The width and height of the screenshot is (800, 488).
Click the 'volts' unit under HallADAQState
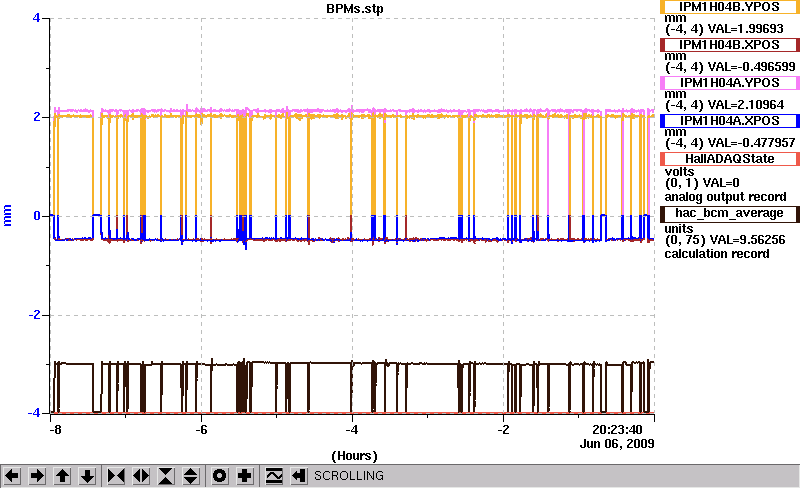click(680, 172)
